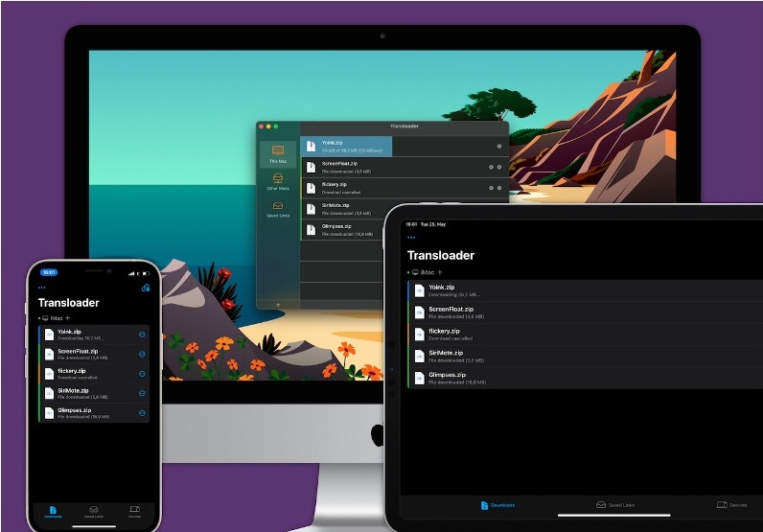Tap the home indicator bar on iPhone
The width and height of the screenshot is (763, 532).
94,526
